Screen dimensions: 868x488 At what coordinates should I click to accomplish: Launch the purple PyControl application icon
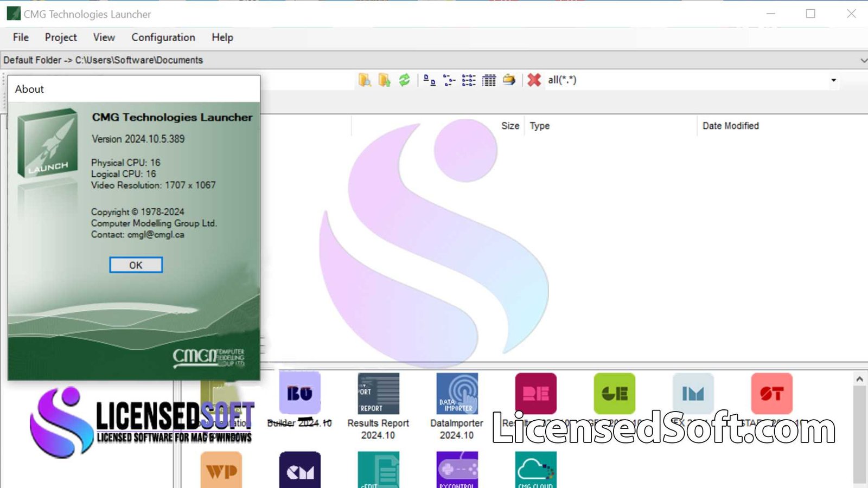click(x=457, y=470)
